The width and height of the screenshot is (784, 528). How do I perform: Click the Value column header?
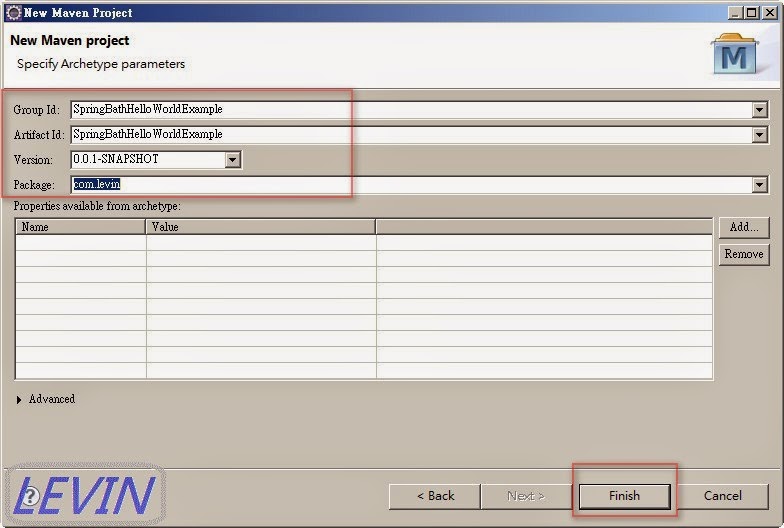(x=260, y=227)
